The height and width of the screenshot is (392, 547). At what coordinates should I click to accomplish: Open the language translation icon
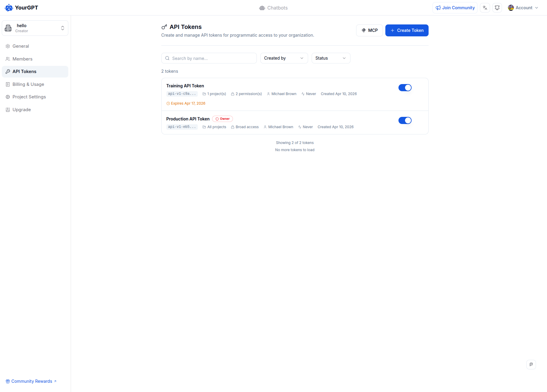(485, 8)
